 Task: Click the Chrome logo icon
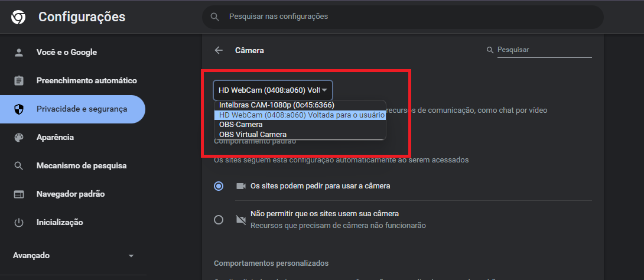(18, 17)
